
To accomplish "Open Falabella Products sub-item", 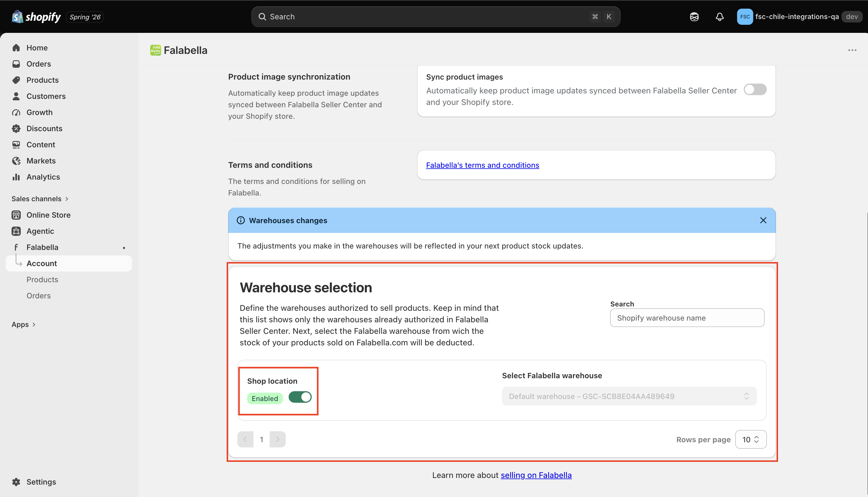I will click(x=42, y=280).
